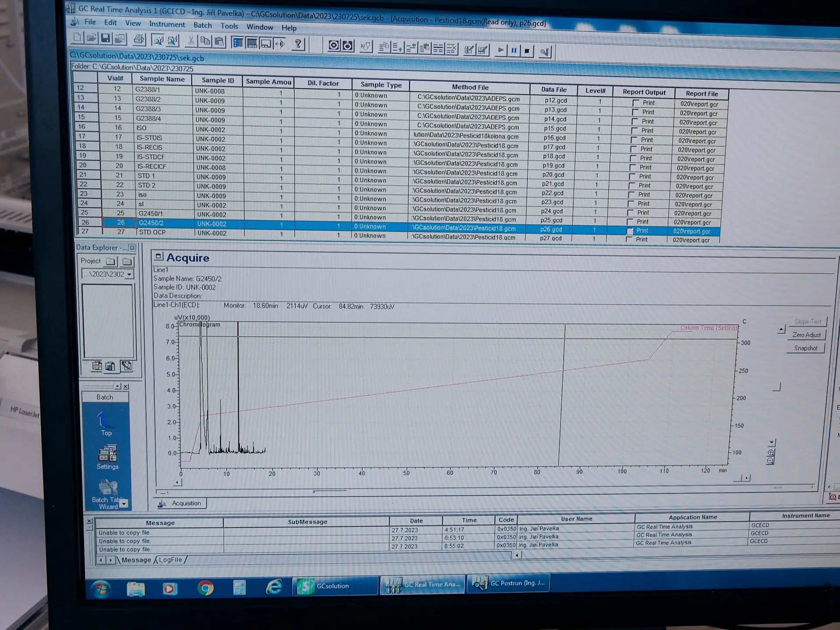Open the Instrument menu
Viewport: 840px width, 630px height.
pos(167,24)
